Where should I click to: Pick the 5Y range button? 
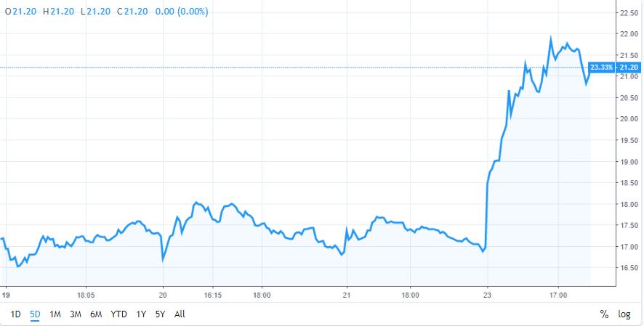coord(161,314)
